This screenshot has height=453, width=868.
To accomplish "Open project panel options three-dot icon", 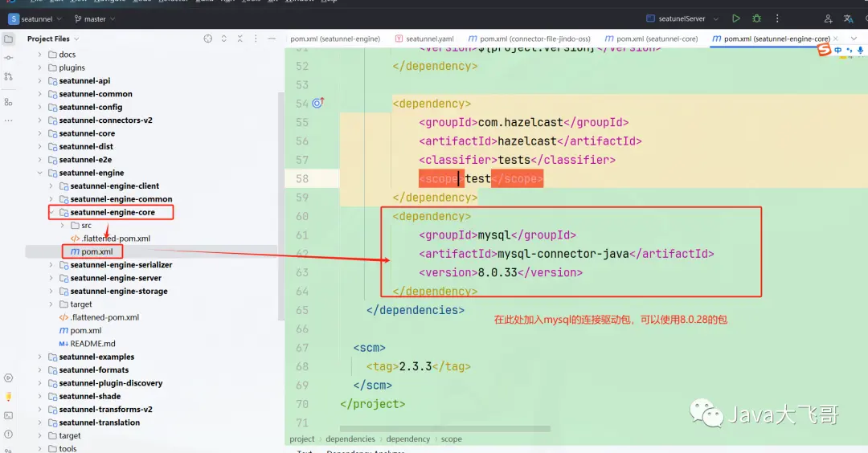I will point(256,39).
